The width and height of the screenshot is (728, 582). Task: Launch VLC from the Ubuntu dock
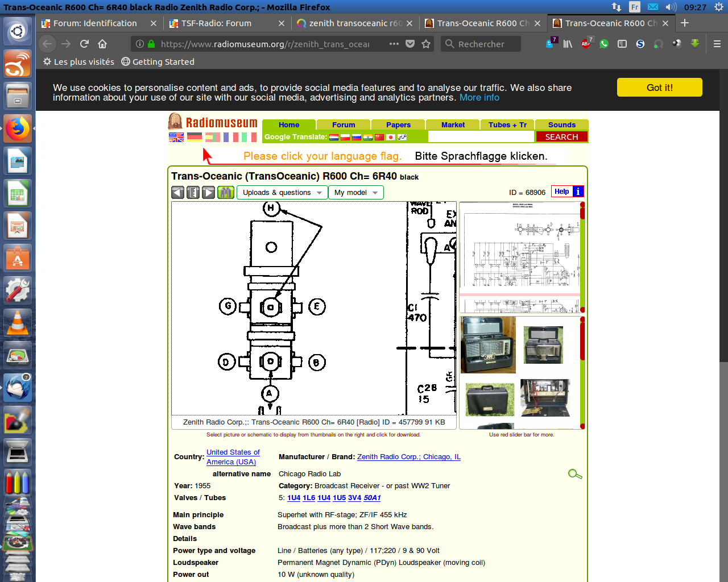click(18, 322)
